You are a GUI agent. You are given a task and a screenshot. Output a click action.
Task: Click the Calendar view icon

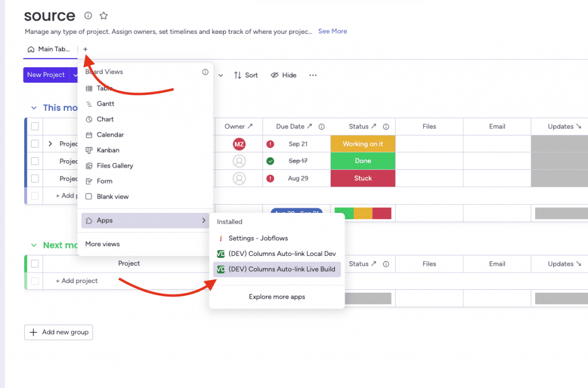[89, 134]
